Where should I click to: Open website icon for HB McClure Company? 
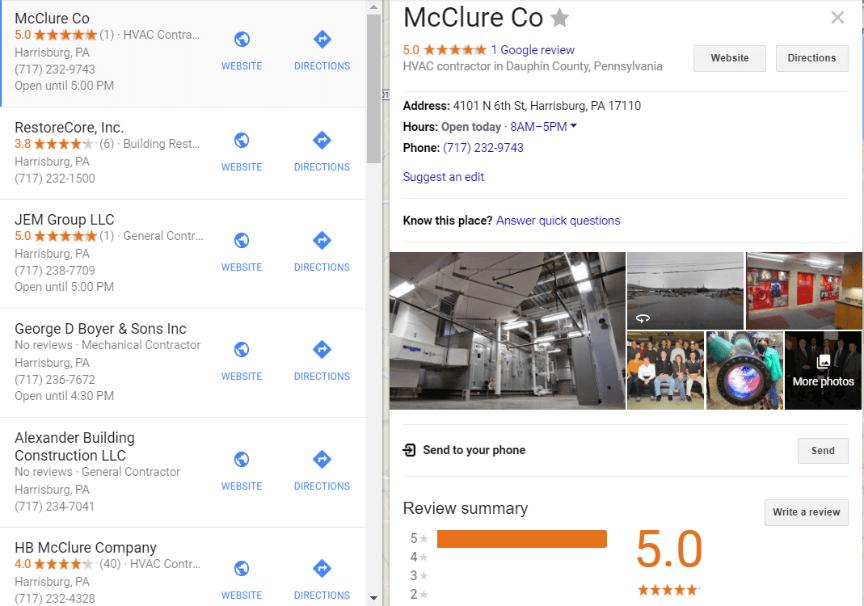click(242, 569)
